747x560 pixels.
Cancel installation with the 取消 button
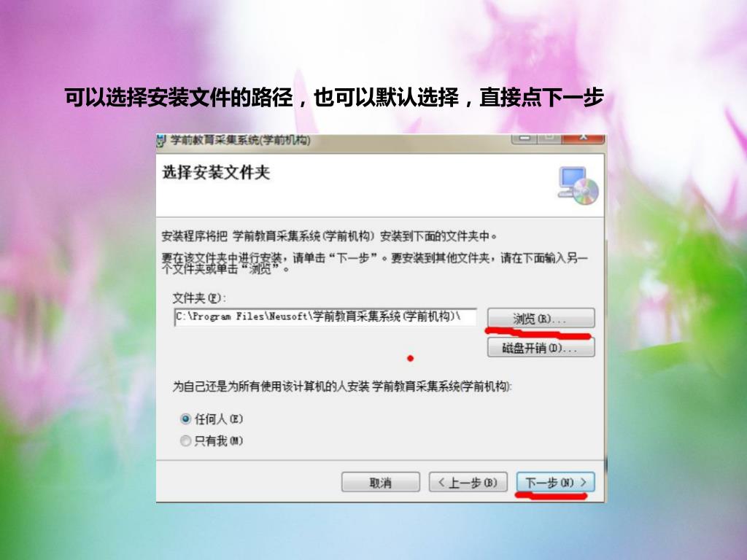coord(381,483)
